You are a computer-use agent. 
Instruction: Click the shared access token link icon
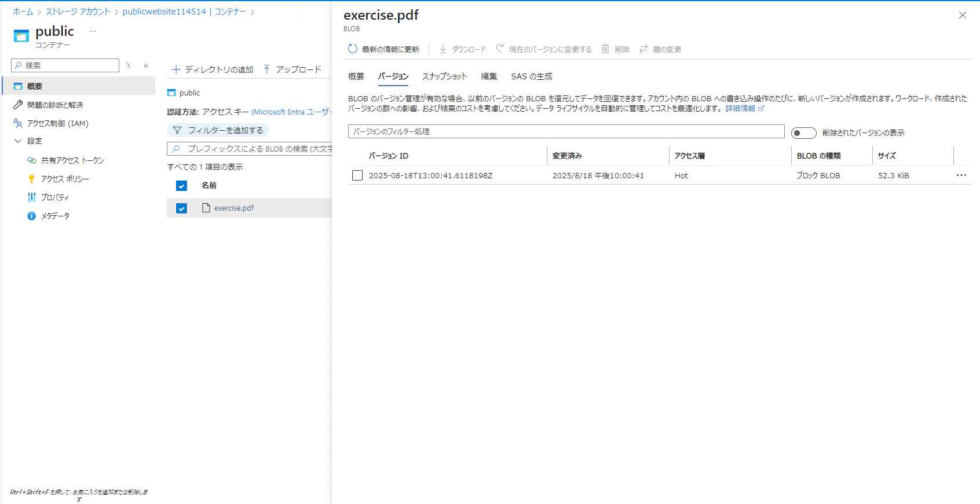(x=32, y=160)
